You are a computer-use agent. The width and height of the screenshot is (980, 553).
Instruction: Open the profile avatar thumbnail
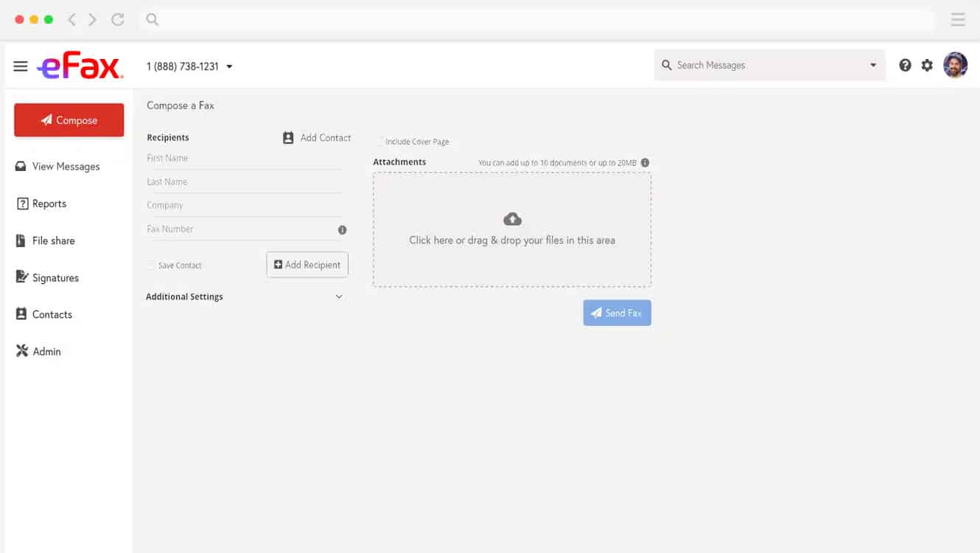pyautogui.click(x=955, y=65)
